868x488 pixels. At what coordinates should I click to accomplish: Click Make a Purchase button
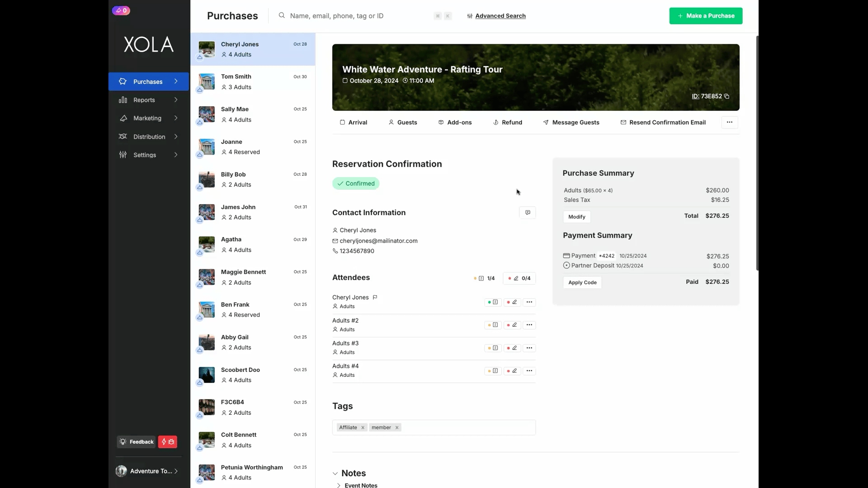[706, 16]
